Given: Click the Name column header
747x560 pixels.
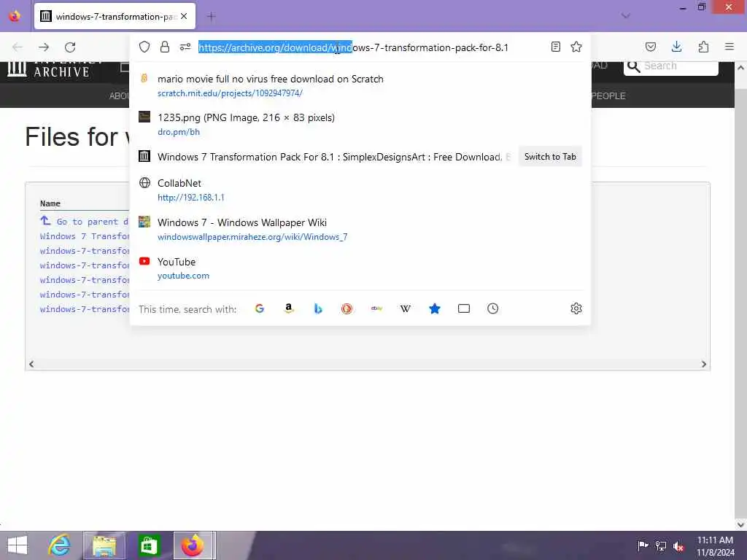Looking at the screenshot, I should [50, 203].
